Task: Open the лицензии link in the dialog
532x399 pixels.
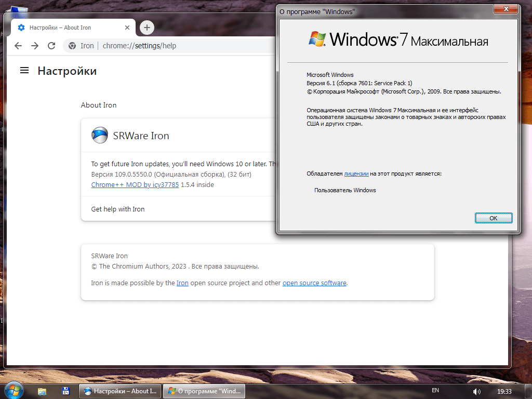Action: click(356, 174)
